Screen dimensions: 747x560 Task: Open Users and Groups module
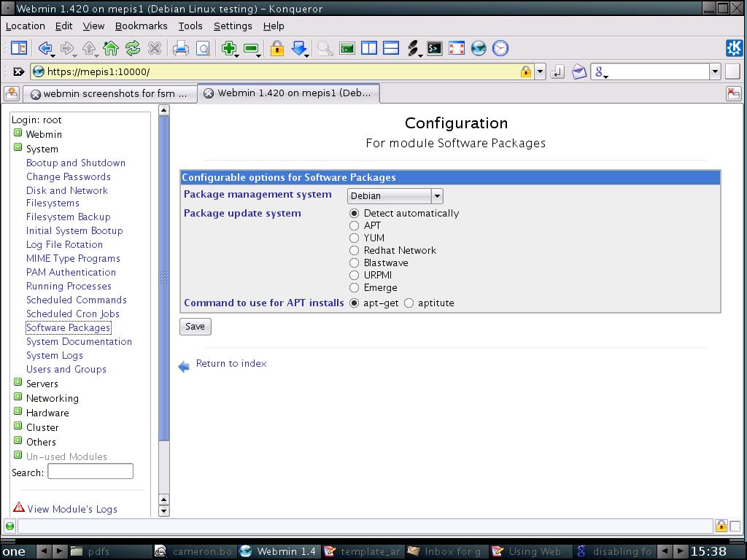(66, 369)
